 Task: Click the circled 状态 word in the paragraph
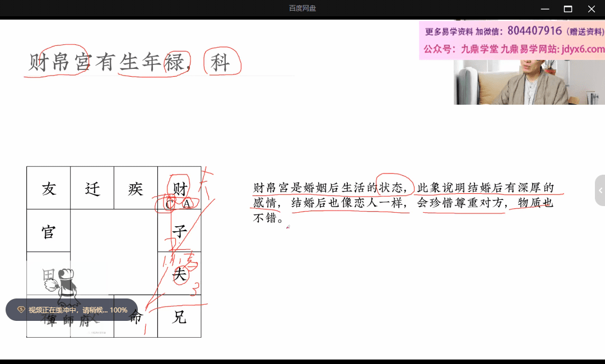pyautogui.click(x=394, y=187)
